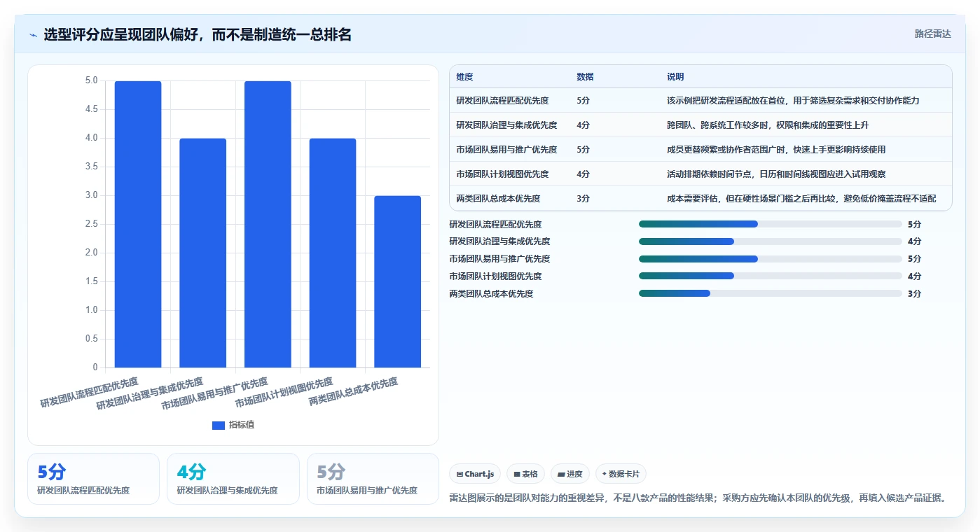This screenshot has width=980, height=532.
Task: Open the 5分 市场团队易用与推广优先度 data card
Action: point(373,479)
